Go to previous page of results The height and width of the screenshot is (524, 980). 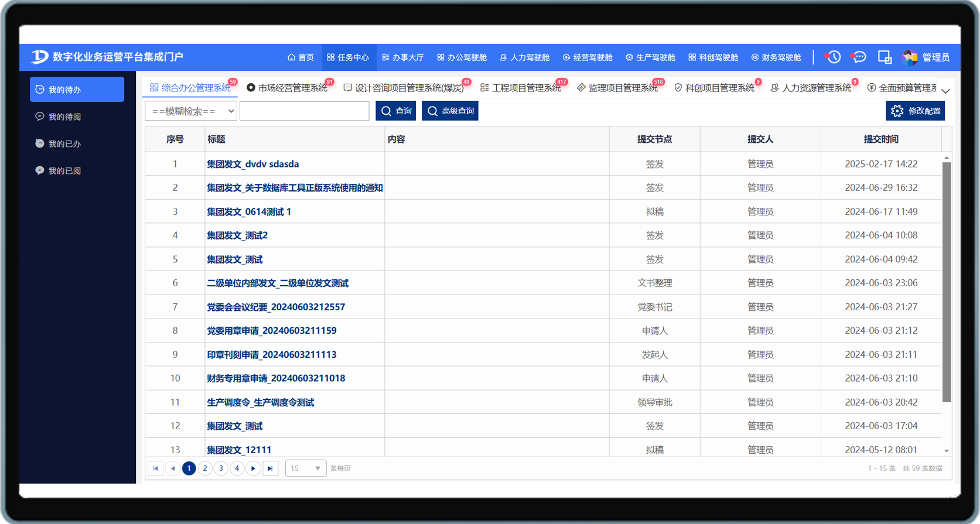click(x=173, y=468)
